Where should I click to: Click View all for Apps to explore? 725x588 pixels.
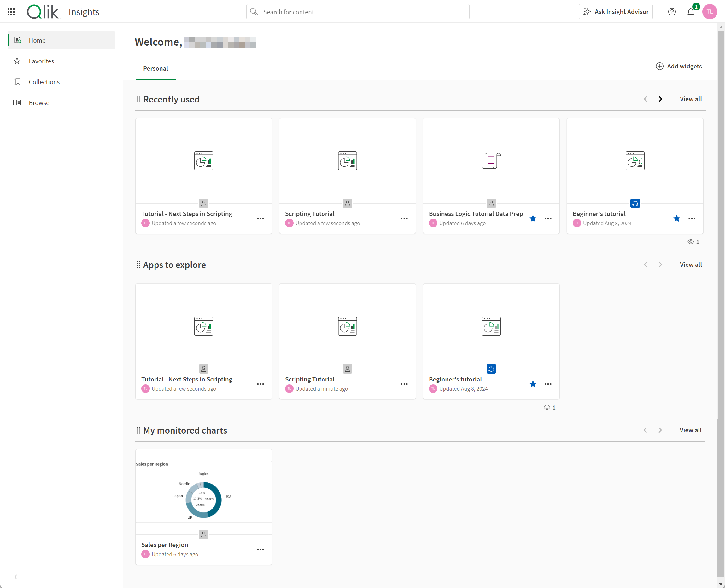[x=690, y=265]
